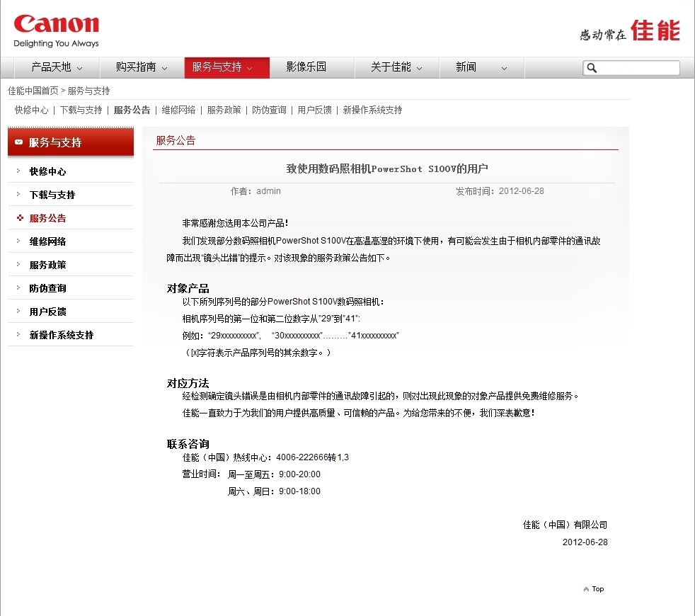
Task: Select 防伪查询 in the sidebar
Action: [47, 288]
